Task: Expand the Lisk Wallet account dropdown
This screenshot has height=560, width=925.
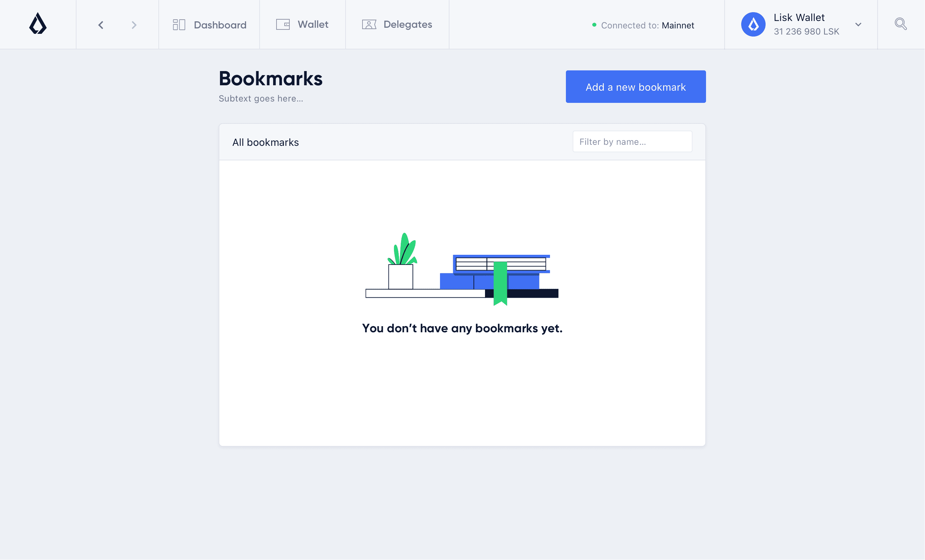Action: click(858, 24)
